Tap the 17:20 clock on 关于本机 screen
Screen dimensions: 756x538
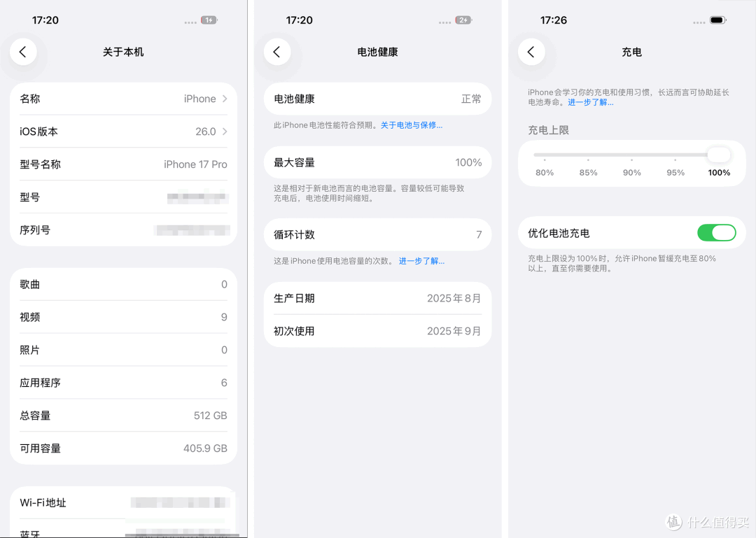point(45,20)
